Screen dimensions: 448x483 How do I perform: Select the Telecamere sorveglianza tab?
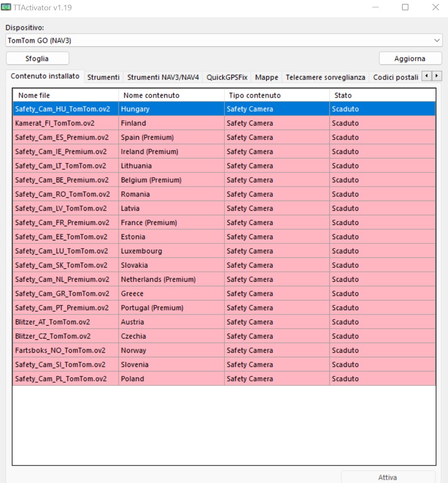point(325,77)
